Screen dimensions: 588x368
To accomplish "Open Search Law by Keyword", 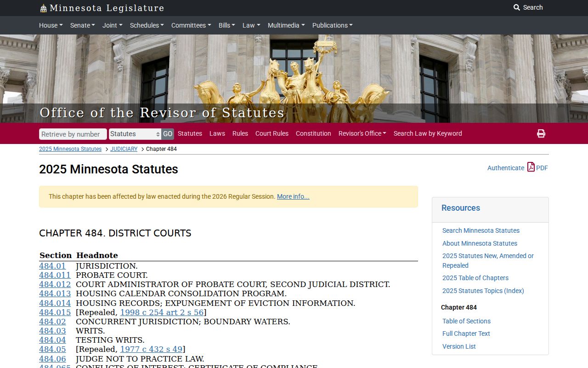I will (428, 133).
